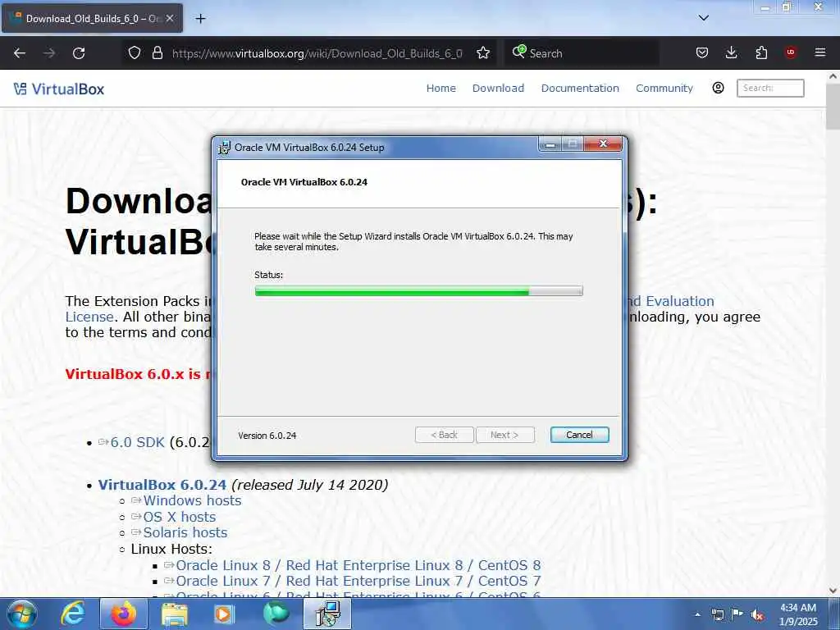Open the account profile icon on VirtualBox site
Viewport: 840px width, 630px height.
[x=718, y=88]
